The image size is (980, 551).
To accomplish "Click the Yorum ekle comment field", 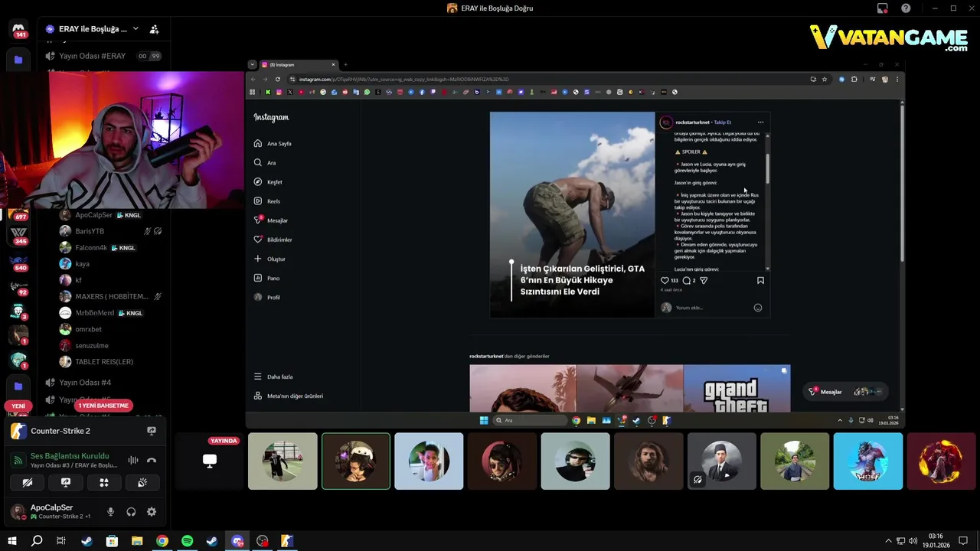I will pos(712,308).
